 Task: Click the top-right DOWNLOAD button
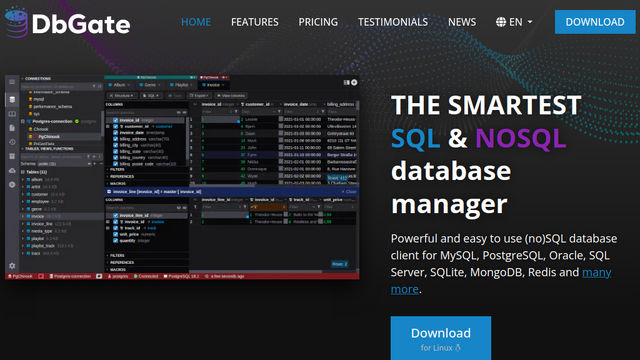595,22
